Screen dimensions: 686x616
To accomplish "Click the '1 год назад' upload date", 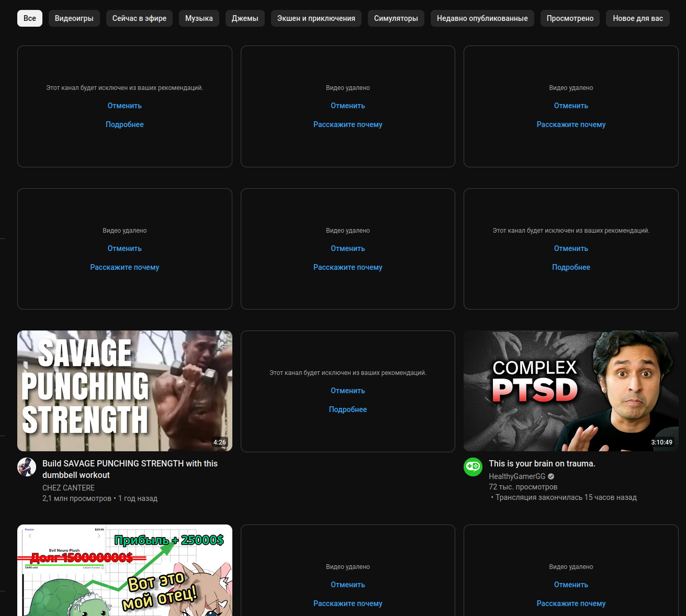I will click(138, 498).
